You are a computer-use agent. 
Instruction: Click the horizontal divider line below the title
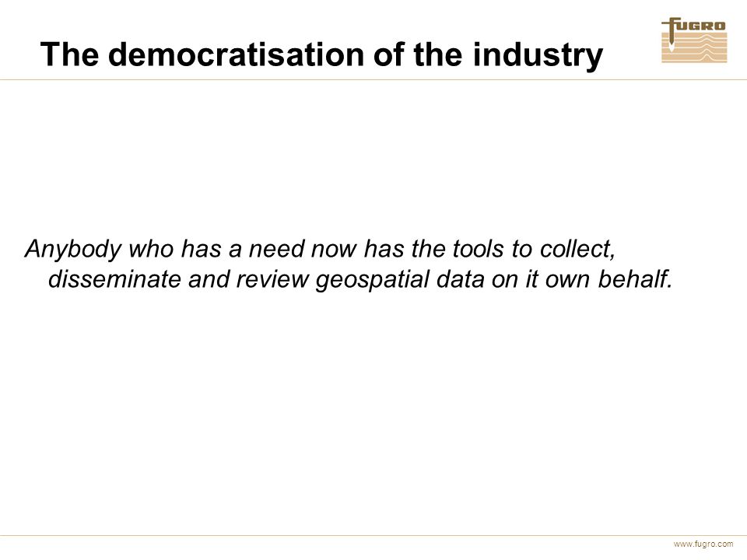[373, 80]
